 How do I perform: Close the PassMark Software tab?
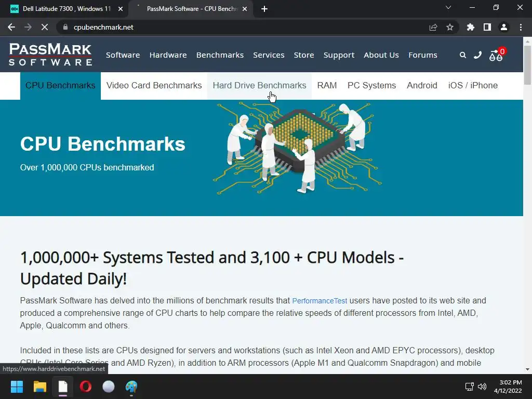point(245,9)
